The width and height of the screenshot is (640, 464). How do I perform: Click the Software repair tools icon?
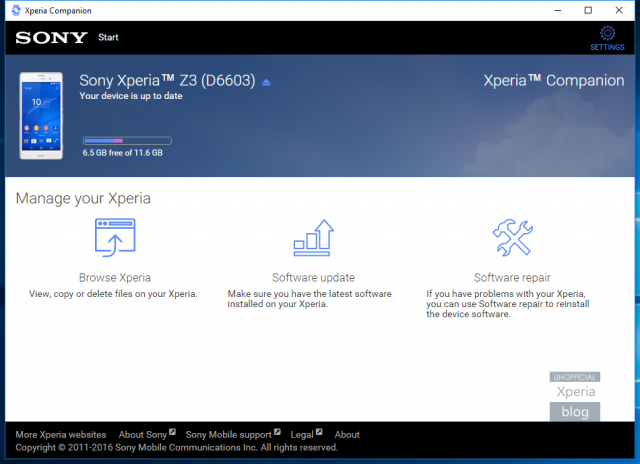coord(512,238)
